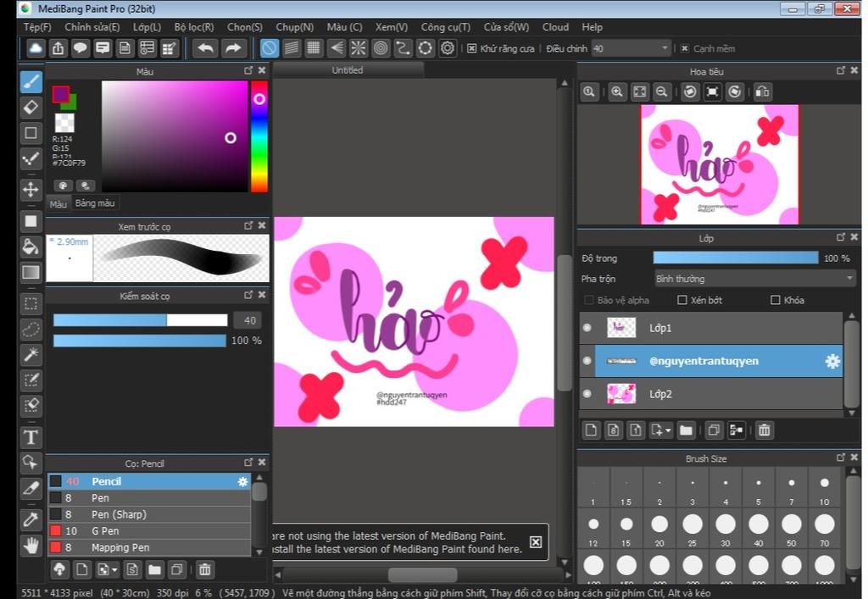Zoom in on the navigator preview

[x=617, y=92]
